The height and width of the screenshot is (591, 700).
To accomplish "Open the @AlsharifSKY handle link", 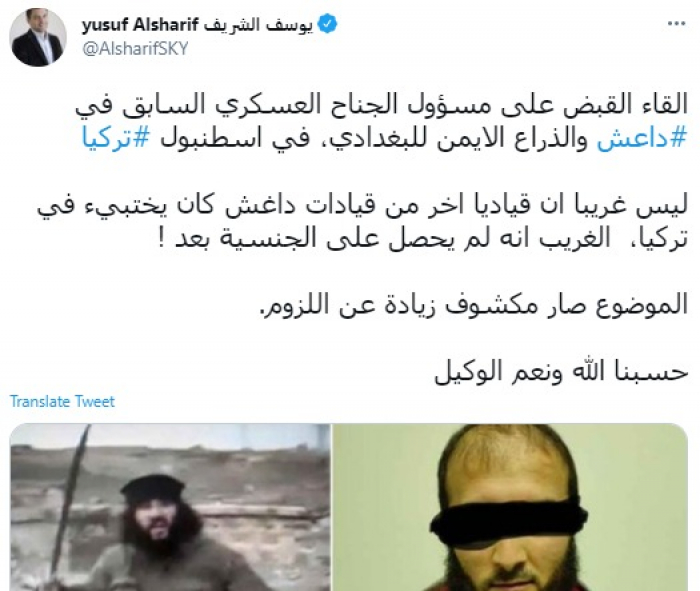I will (135, 48).
